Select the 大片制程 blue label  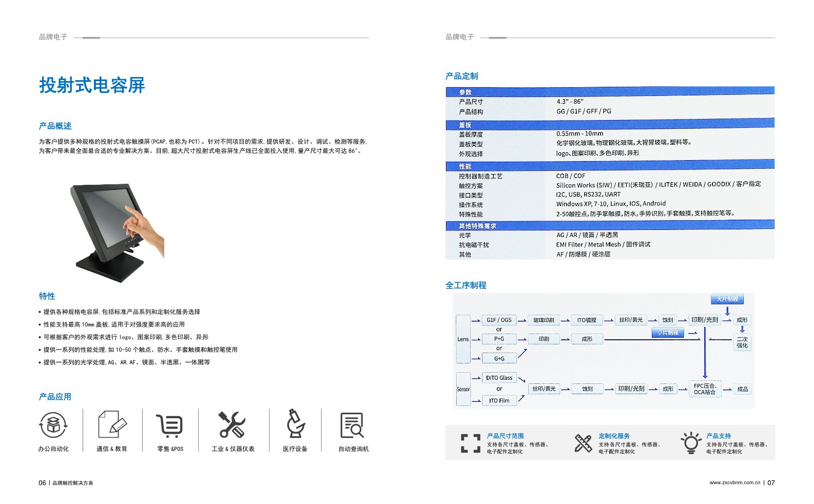coord(727,299)
